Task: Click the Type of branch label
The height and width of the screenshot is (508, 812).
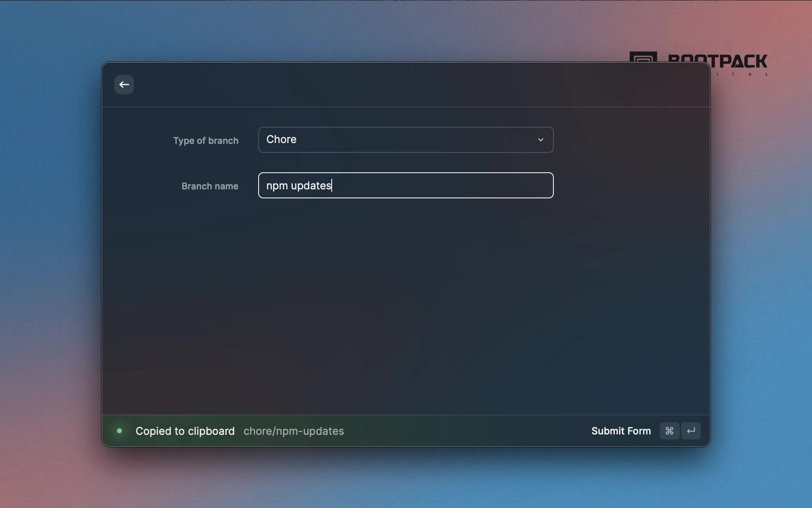Action: [x=205, y=141]
